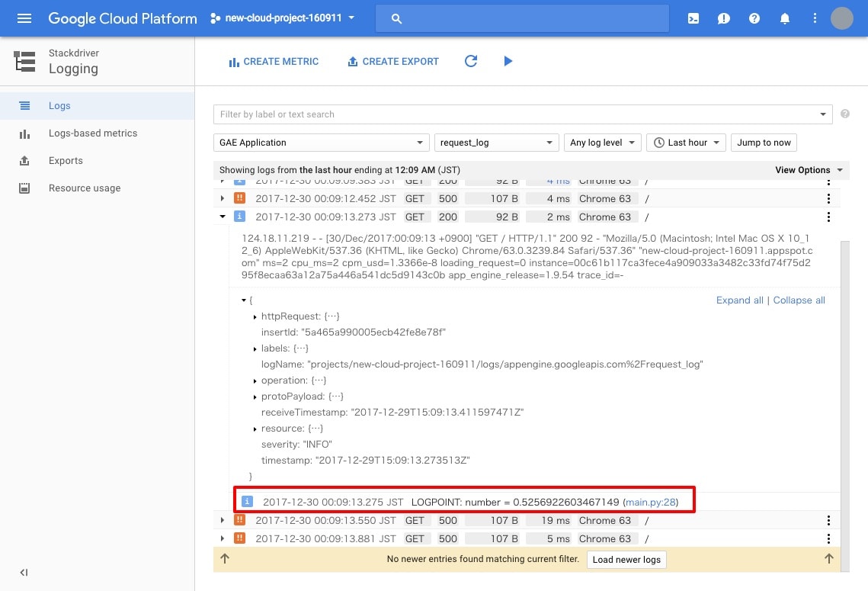Open more menu for 00:09:13.881 log row

828,538
